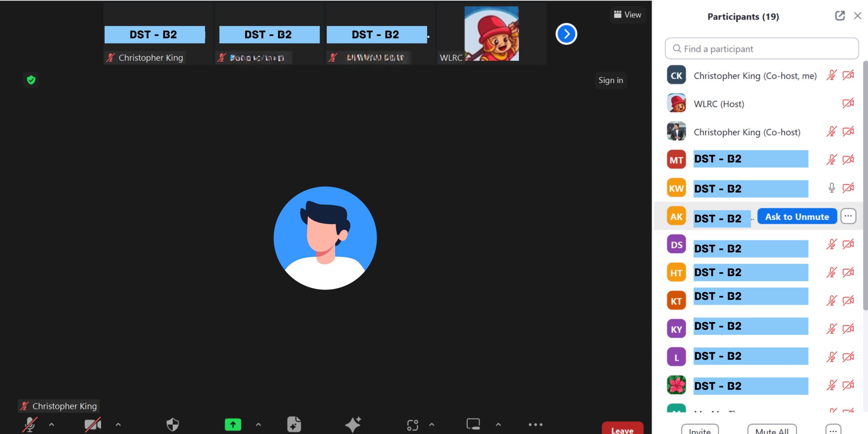Click the green encryption shield icon

click(x=31, y=80)
